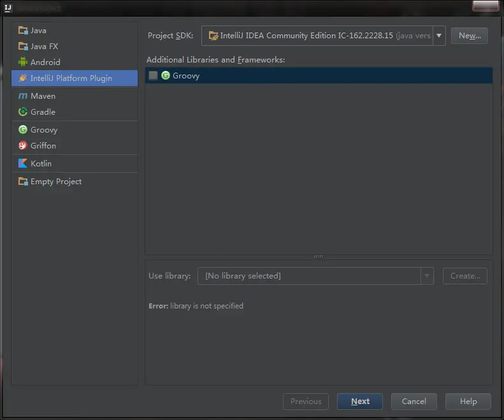Choose the Kotlin project type label
Screen dimensions: 504x420
(41, 163)
